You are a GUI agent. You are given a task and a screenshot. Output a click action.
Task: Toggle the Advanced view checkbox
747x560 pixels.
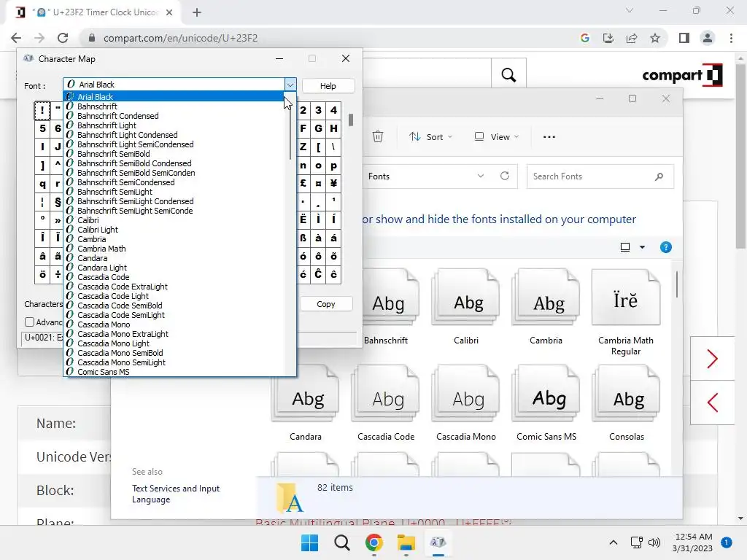click(29, 322)
